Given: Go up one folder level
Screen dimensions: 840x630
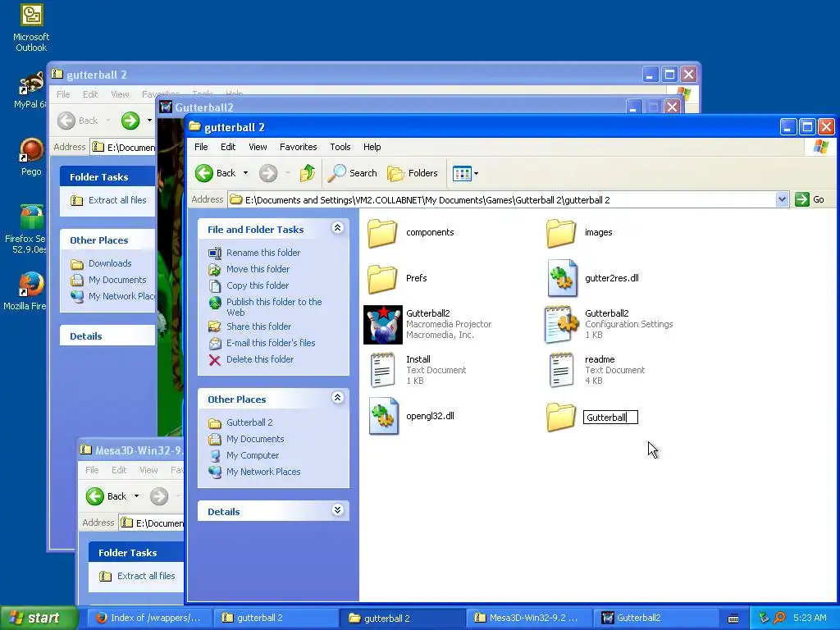Looking at the screenshot, I should (x=308, y=173).
